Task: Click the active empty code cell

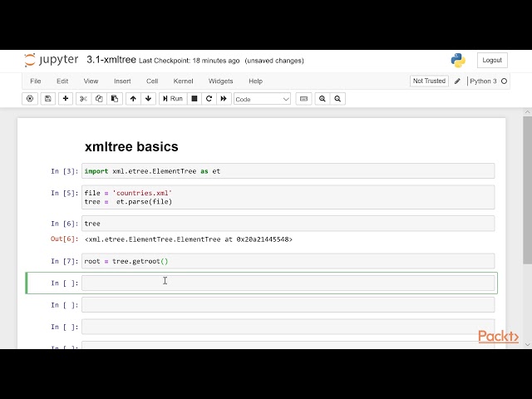Action: [288, 283]
